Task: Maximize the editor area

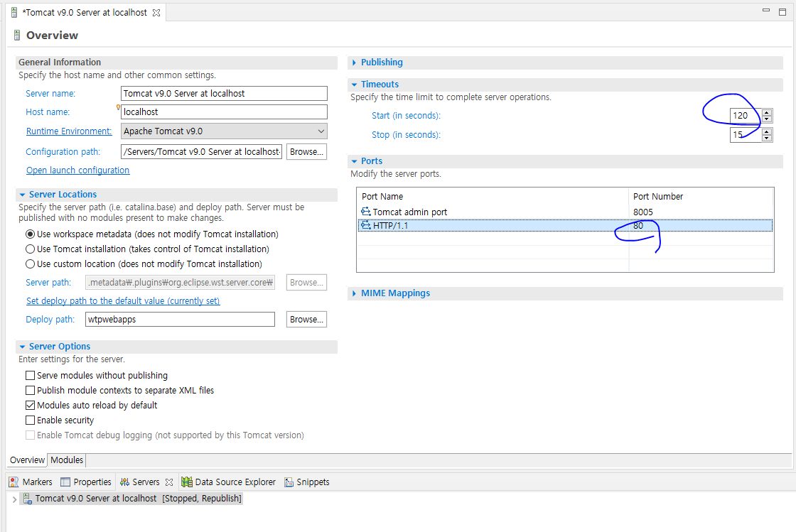Action: click(x=782, y=11)
